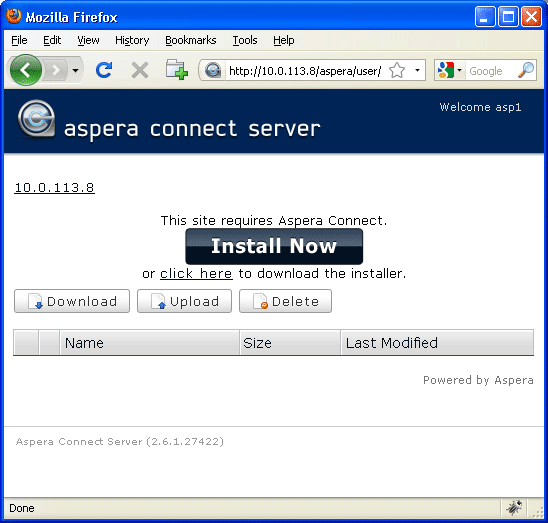Minimize the Mozilla Firefox window
This screenshot has height=523, width=548.
click(485, 16)
